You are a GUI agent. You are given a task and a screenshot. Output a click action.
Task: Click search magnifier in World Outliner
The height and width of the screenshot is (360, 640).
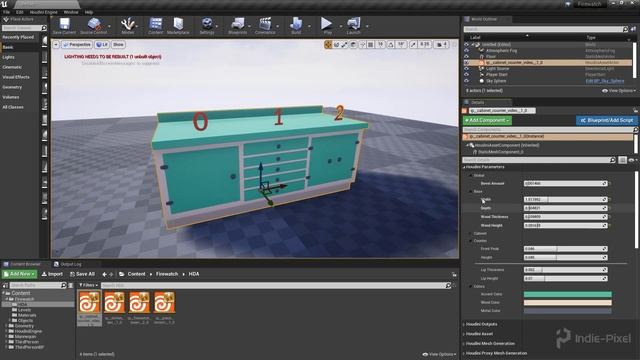(625, 29)
